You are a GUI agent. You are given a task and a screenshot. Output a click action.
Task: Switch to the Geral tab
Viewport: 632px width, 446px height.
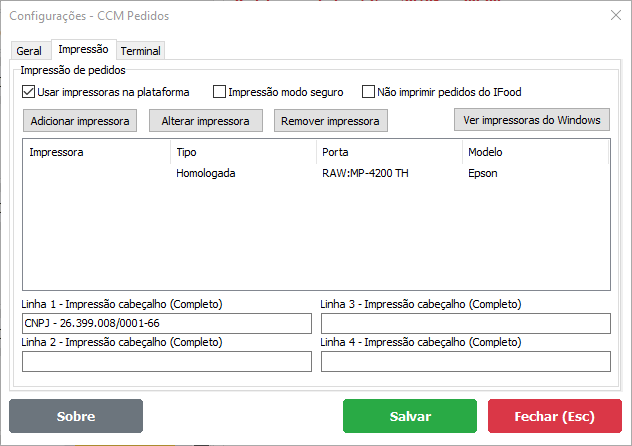[x=29, y=51]
